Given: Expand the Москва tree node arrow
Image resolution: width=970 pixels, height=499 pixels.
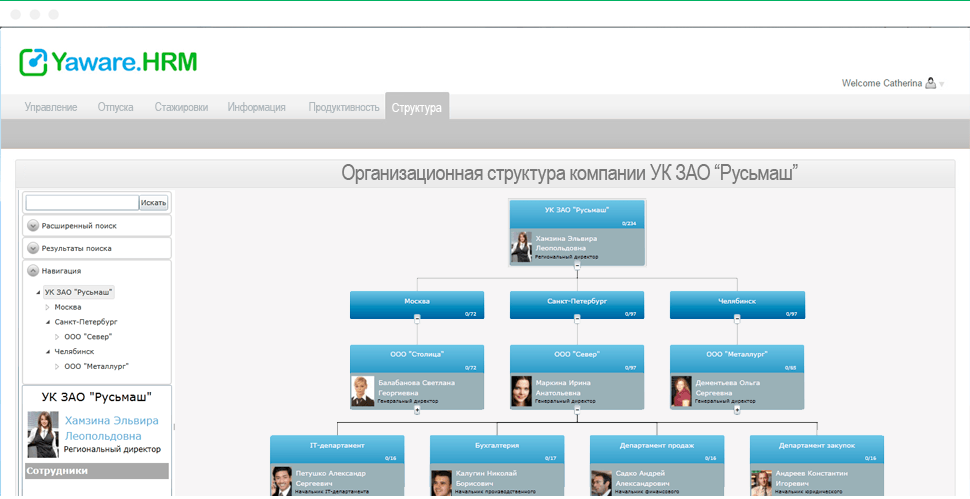Looking at the screenshot, I should coord(48,307).
